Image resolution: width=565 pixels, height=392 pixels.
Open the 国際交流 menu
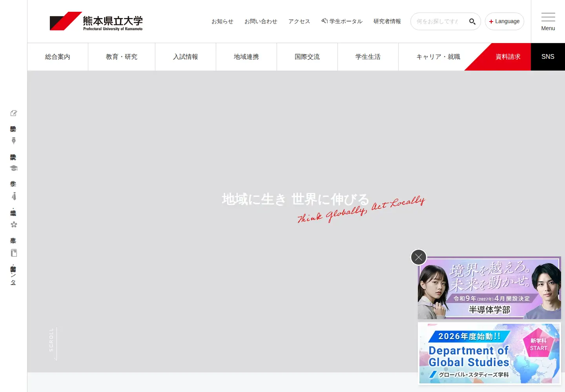(307, 57)
